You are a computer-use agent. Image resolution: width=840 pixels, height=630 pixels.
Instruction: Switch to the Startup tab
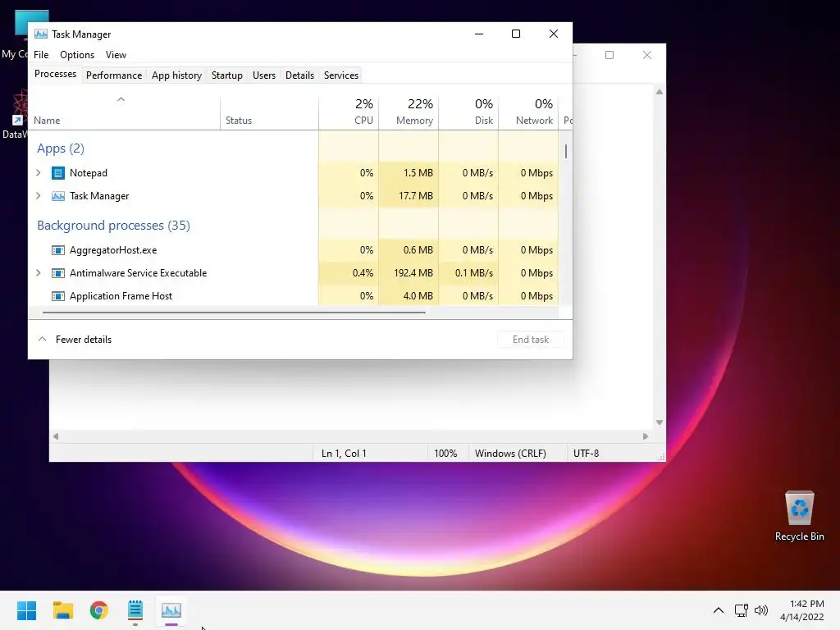(227, 75)
